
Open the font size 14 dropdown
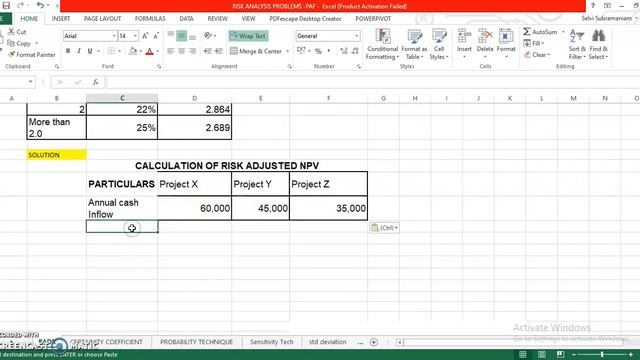pyautogui.click(x=135, y=36)
